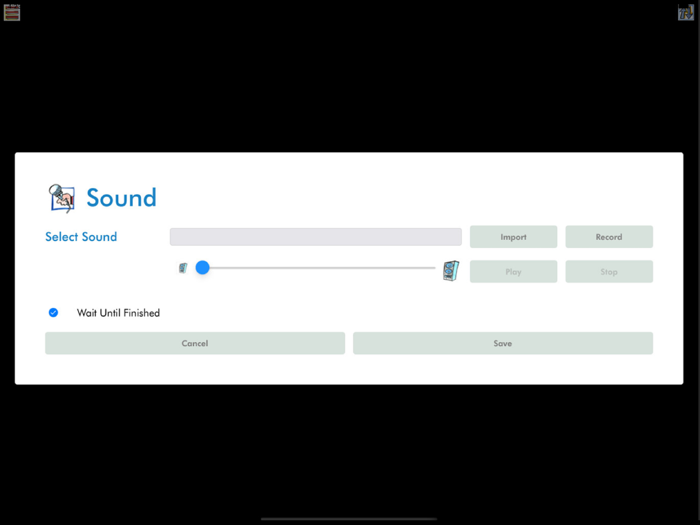Screen dimensions: 700x525
Task: Toggle the Wait Until Finished checkbox
Action: pyautogui.click(x=53, y=312)
